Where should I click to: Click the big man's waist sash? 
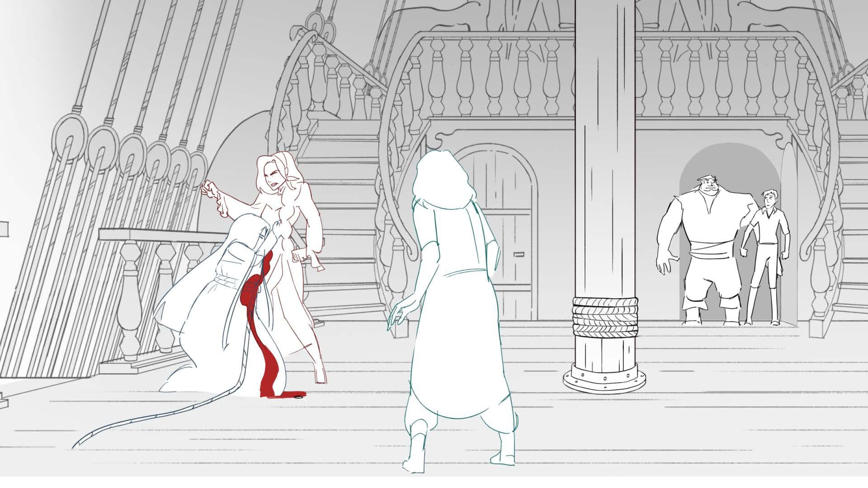point(710,249)
